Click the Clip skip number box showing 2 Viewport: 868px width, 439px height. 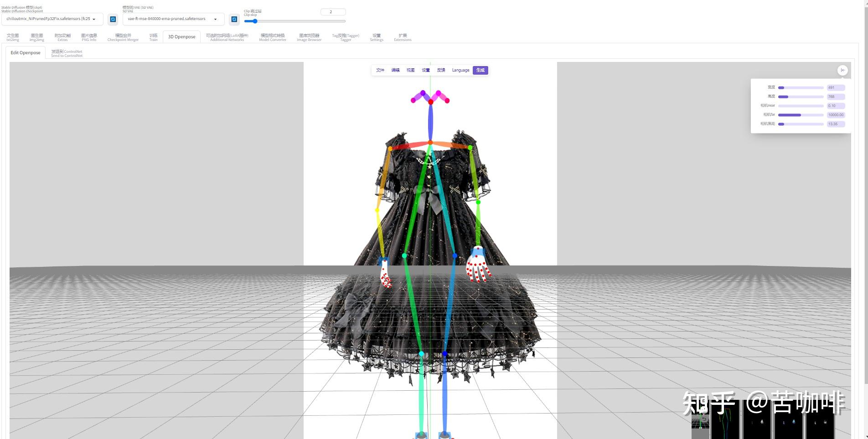click(333, 11)
